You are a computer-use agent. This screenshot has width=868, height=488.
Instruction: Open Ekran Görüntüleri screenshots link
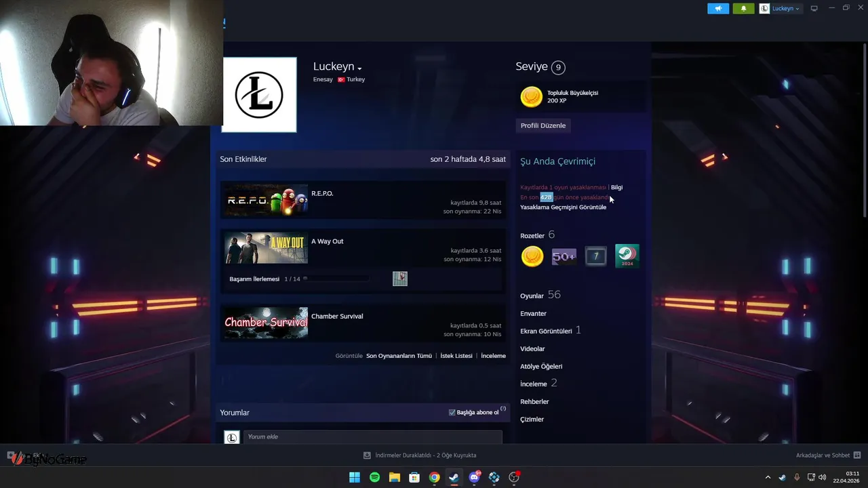(x=546, y=331)
